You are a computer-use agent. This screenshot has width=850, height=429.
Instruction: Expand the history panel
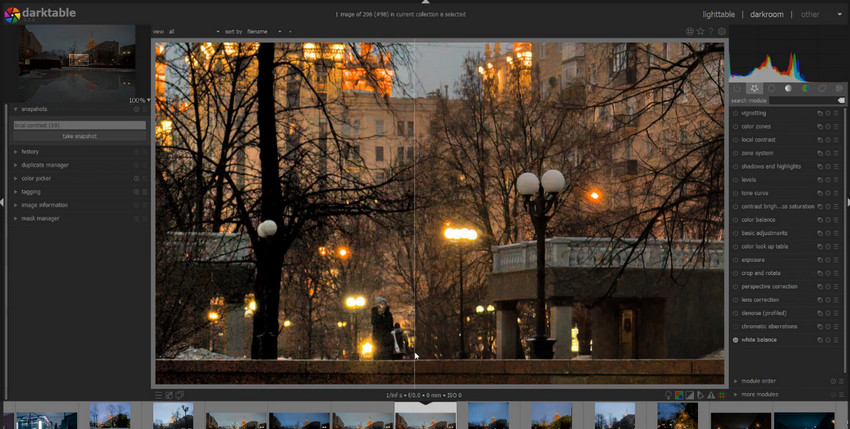click(16, 152)
